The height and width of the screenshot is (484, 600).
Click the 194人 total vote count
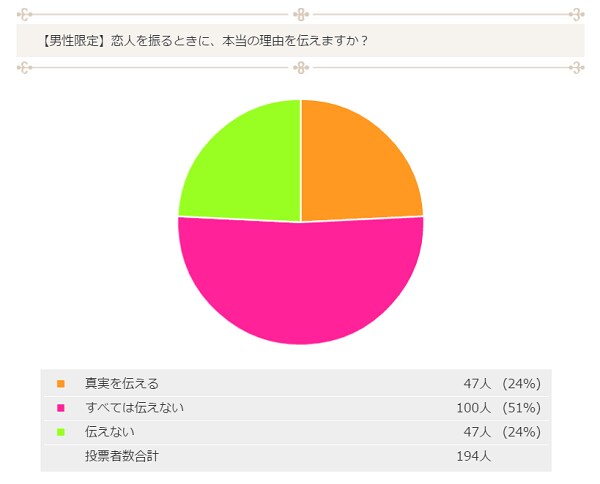click(x=473, y=456)
